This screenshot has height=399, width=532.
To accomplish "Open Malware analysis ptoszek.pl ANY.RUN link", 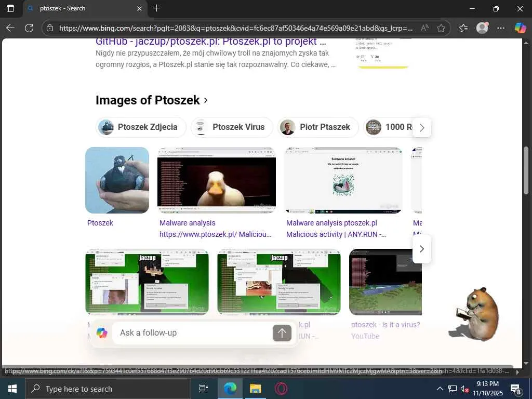I will (x=336, y=229).
